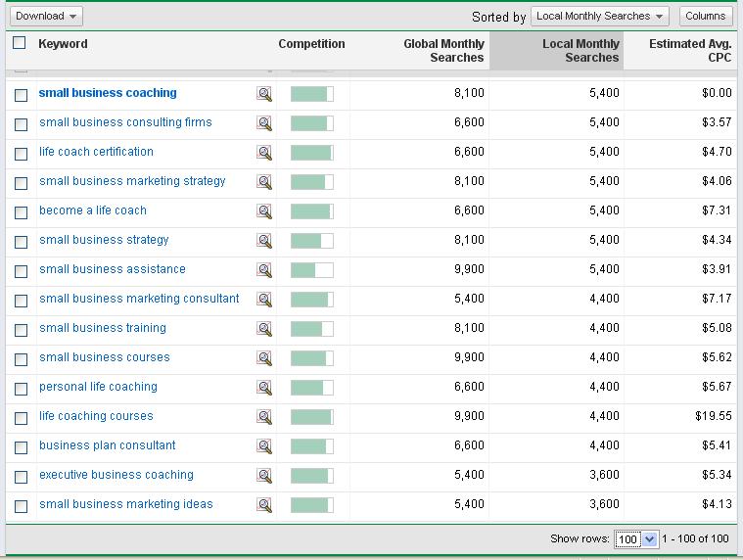This screenshot has height=560, width=743.
Task: Click the $0.00 CPC value
Action: pos(717,93)
